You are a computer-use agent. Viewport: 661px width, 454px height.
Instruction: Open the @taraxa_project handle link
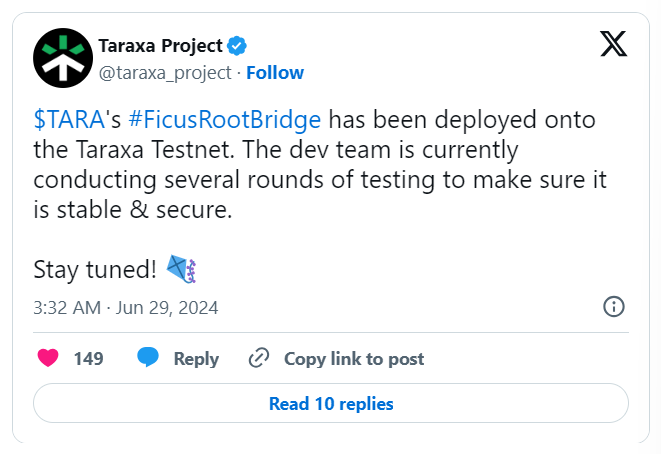165,73
